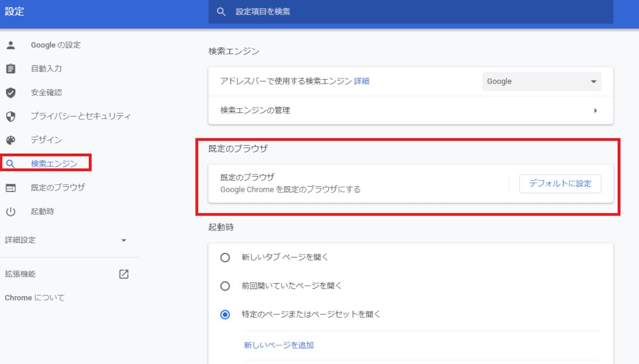Click the 新しいページを追加 link
The height and width of the screenshot is (364, 639).
(279, 345)
